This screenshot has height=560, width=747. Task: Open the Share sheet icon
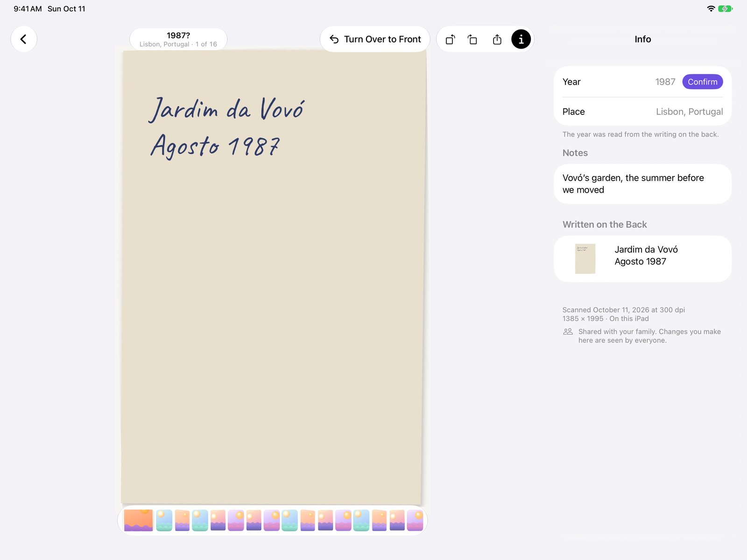coord(497,40)
